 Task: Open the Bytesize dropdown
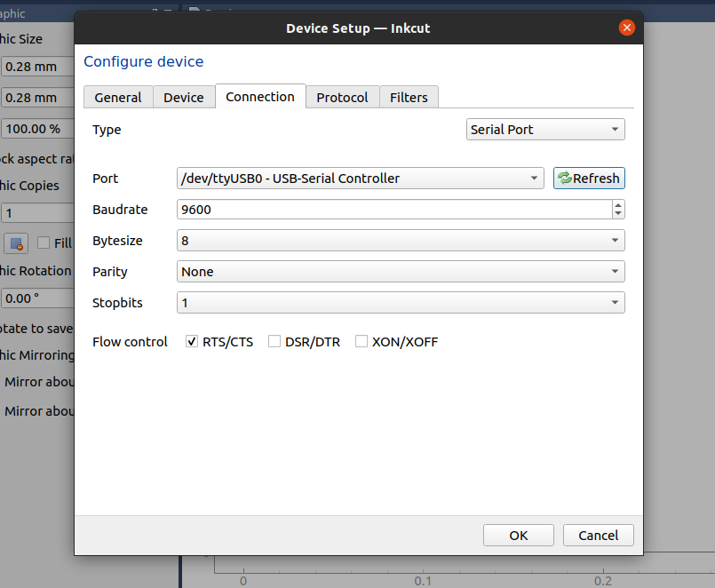point(401,241)
